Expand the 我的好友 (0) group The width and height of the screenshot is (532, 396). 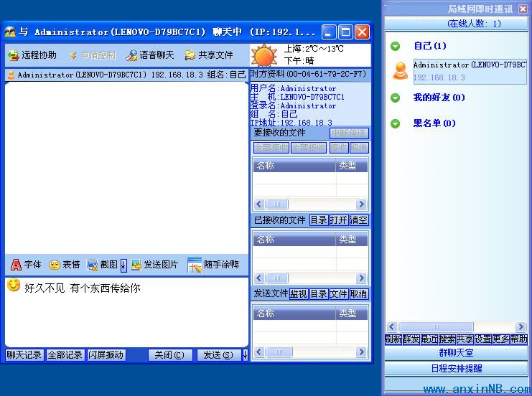pyautogui.click(x=395, y=98)
